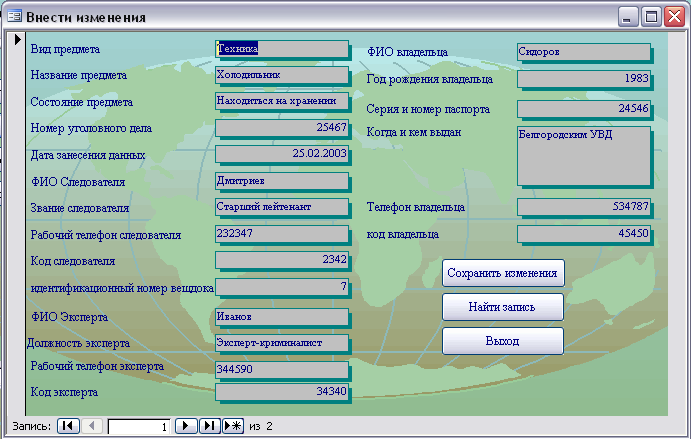Select ФИО Эксперта field Иванов
This screenshot has height=439, width=691.
pos(282,316)
